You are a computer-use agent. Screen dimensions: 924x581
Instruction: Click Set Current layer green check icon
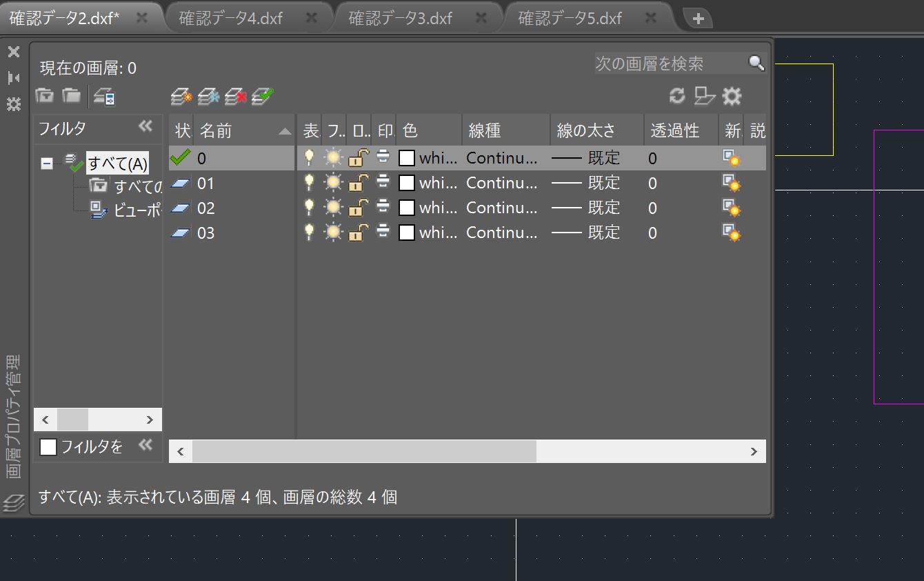tap(263, 97)
